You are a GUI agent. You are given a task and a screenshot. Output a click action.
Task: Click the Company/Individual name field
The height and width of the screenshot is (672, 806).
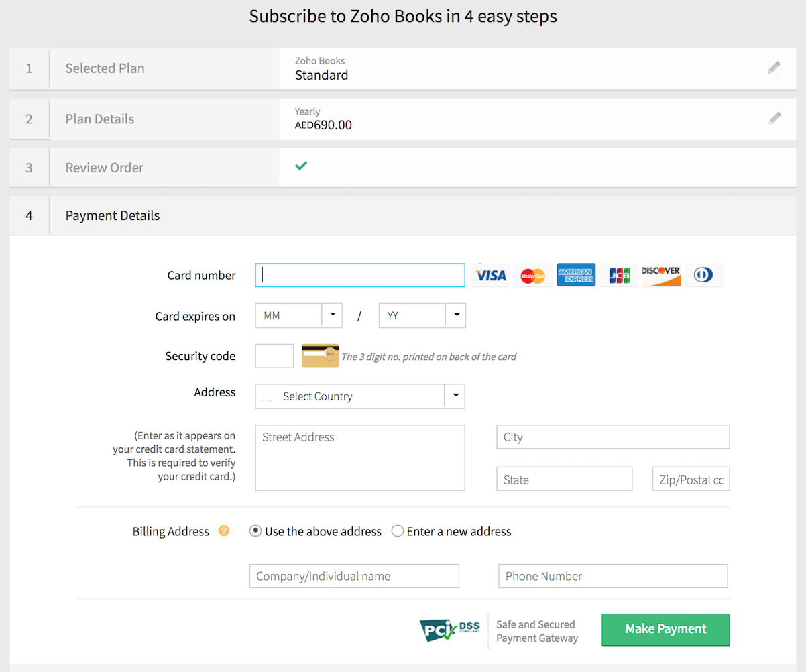pos(354,576)
